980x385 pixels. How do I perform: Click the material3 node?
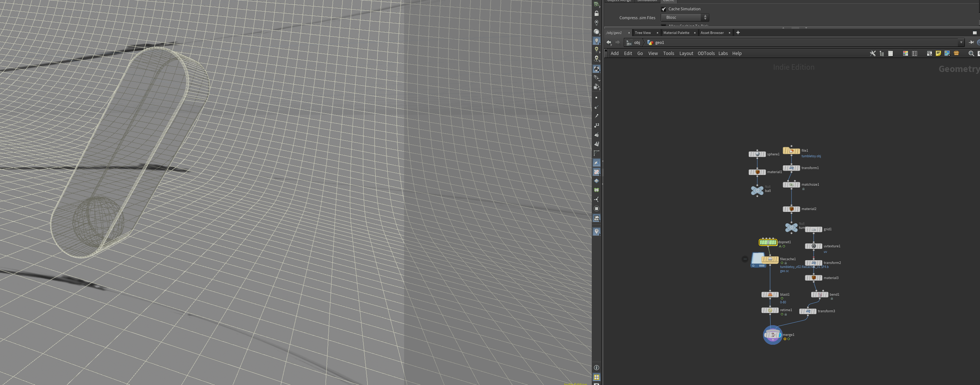814,278
